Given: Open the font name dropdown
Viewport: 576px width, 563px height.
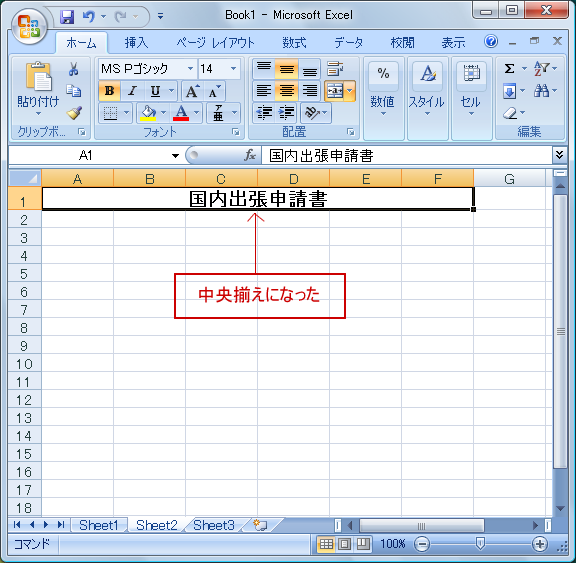Looking at the screenshot, I should point(190,69).
